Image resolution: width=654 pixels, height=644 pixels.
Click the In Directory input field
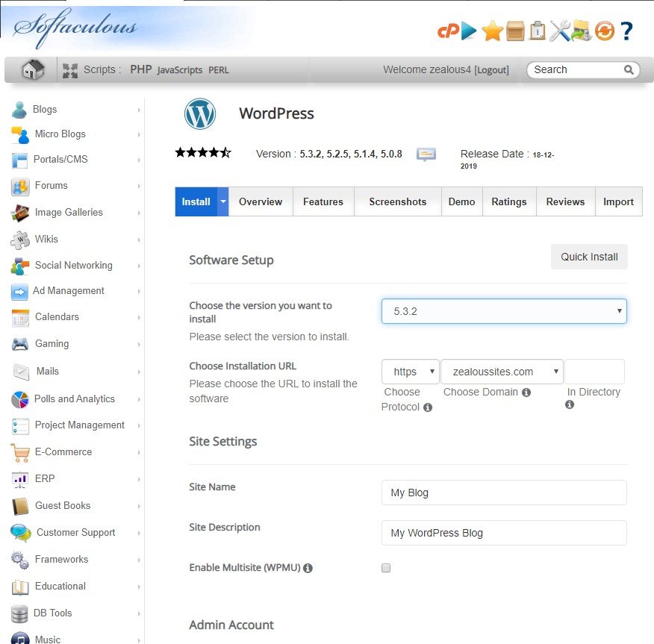pyautogui.click(x=594, y=372)
